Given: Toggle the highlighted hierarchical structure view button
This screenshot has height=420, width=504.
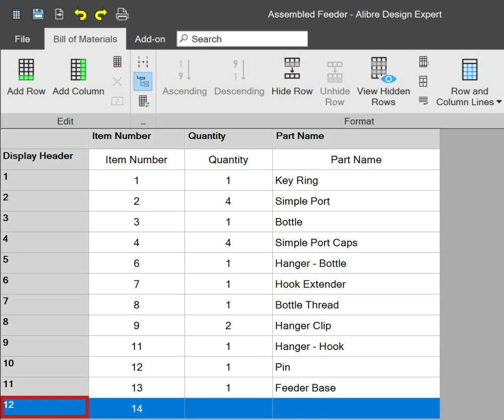Looking at the screenshot, I should pyautogui.click(x=143, y=82).
